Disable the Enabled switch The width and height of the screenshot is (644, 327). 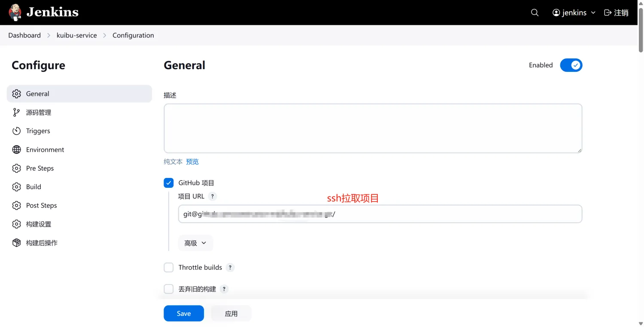(571, 65)
